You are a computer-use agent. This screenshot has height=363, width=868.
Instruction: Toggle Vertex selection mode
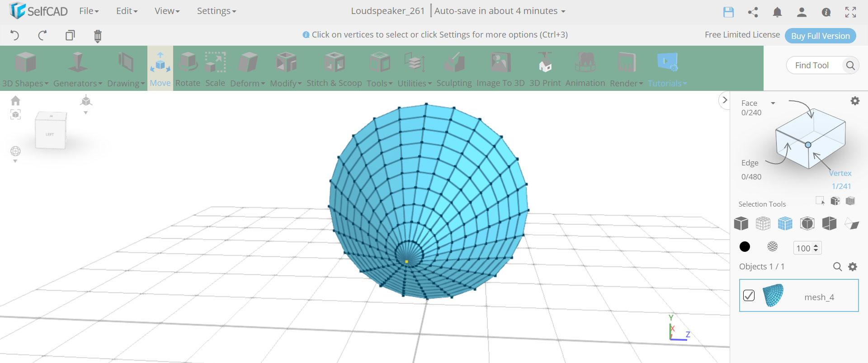coord(840,173)
